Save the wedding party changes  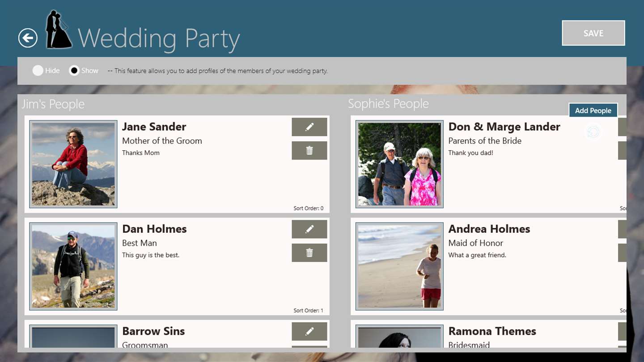(593, 33)
